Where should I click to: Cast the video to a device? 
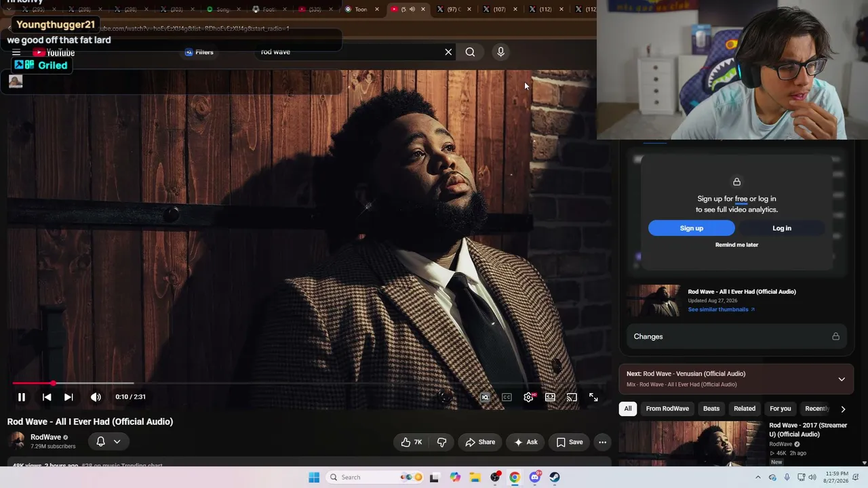tap(572, 397)
